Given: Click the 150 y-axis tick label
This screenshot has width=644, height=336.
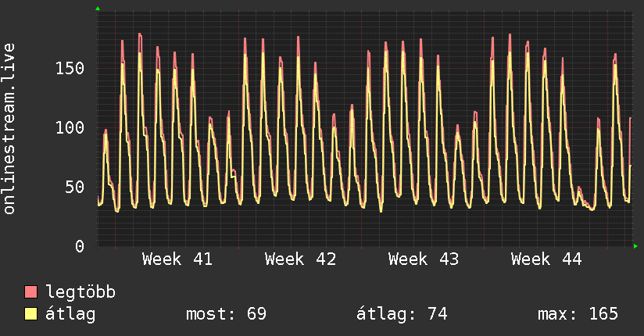Looking at the screenshot, I should click(70, 68).
